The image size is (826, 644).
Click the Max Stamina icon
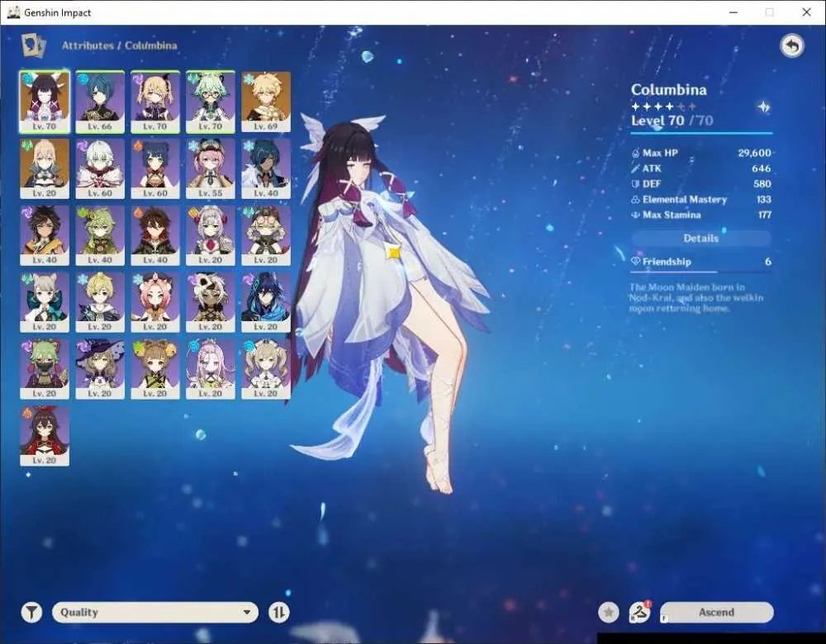click(x=635, y=215)
